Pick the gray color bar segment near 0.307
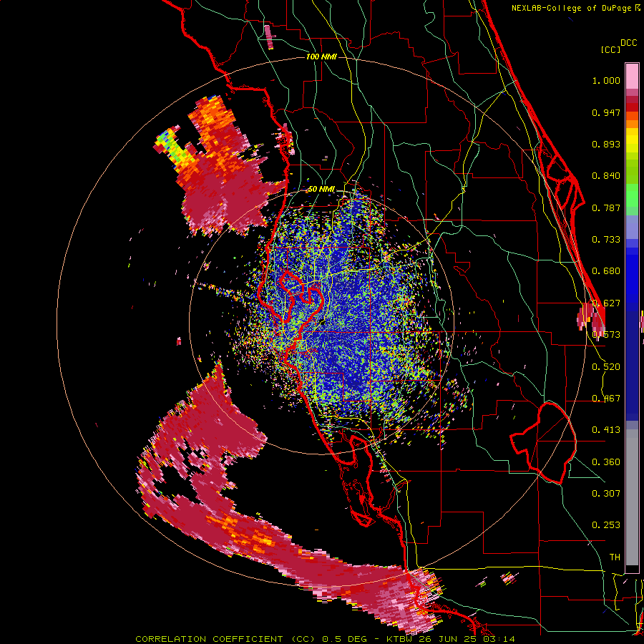The image size is (644, 644). point(632,497)
